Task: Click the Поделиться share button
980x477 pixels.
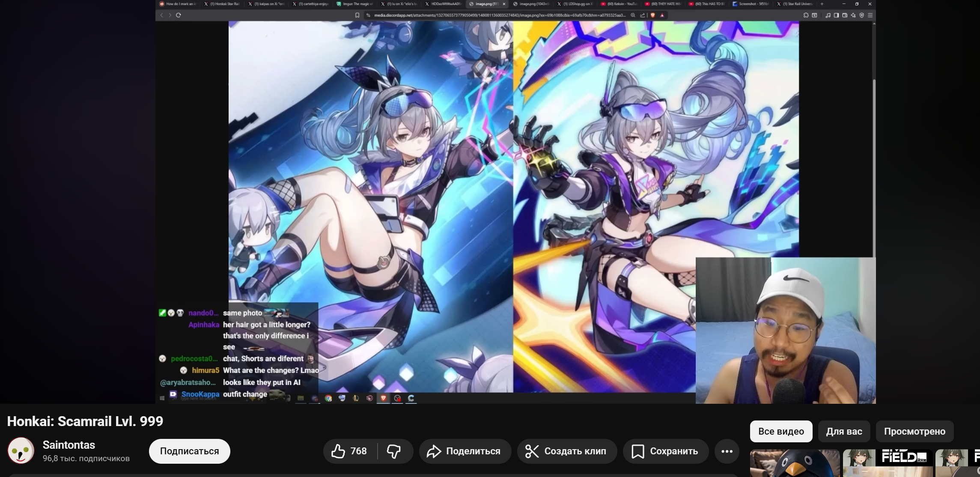Action: point(465,451)
